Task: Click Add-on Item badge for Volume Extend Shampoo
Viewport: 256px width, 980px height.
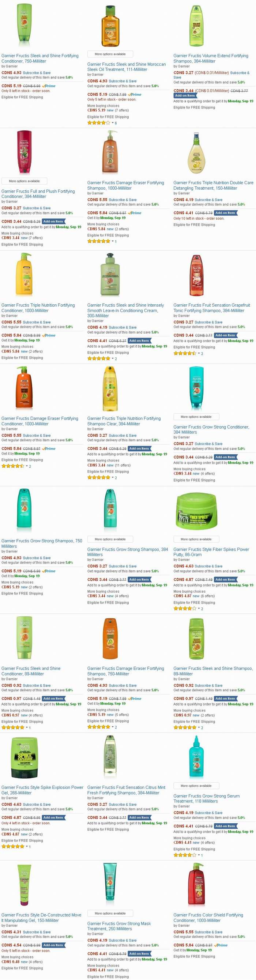Action: [x=185, y=95]
